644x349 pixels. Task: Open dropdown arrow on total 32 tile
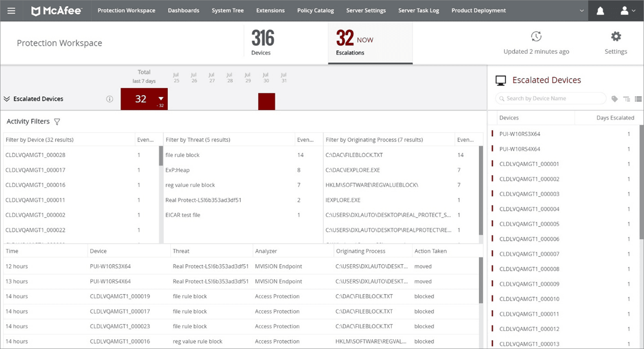[161, 99]
